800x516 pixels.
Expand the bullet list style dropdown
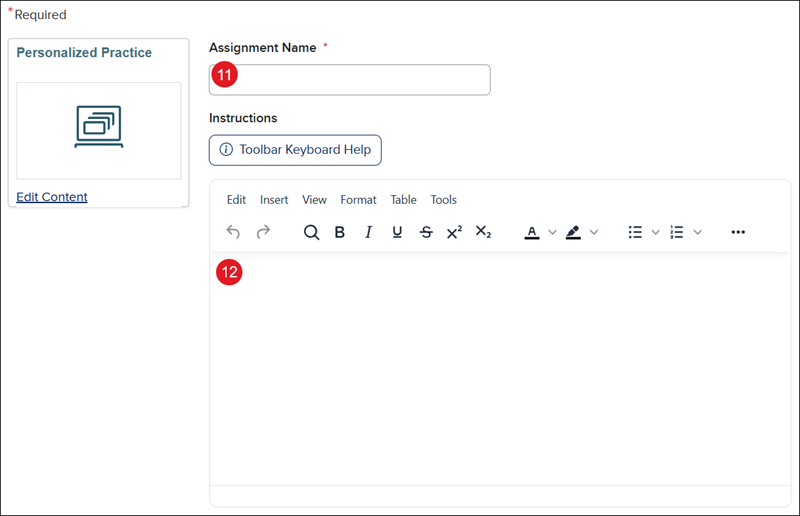[x=656, y=232]
